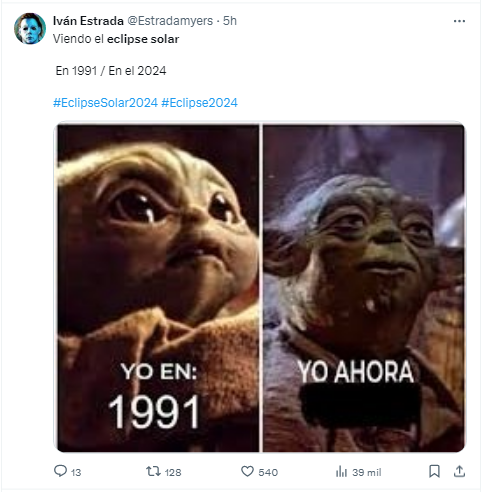View analytics via the bar chart icon

[x=341, y=471]
